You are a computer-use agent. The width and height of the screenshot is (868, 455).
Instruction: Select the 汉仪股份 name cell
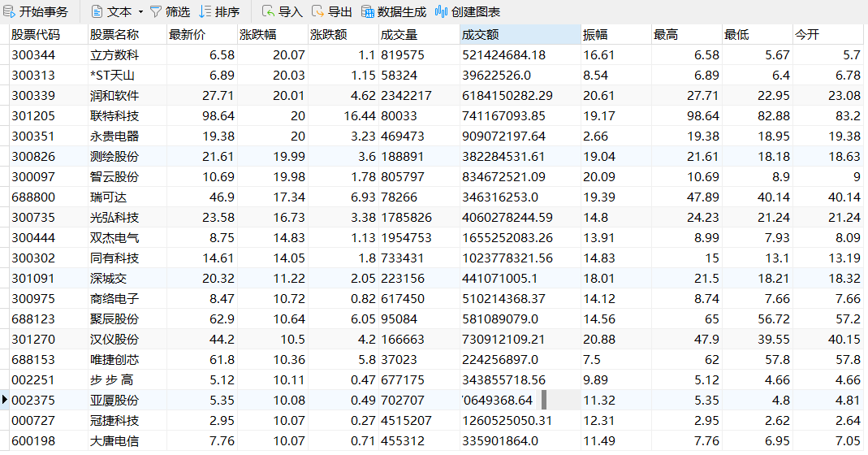coord(127,340)
